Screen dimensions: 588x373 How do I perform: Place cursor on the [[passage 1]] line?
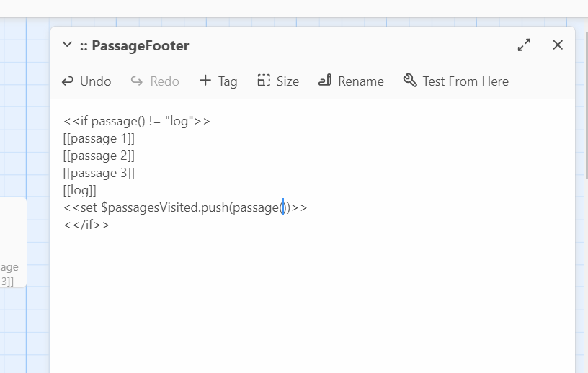click(x=99, y=138)
